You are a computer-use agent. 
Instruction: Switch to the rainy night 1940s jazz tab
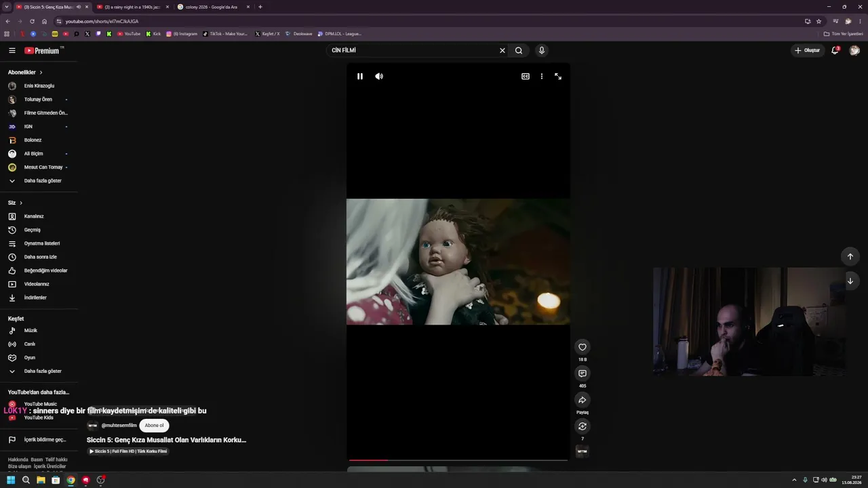(x=133, y=7)
